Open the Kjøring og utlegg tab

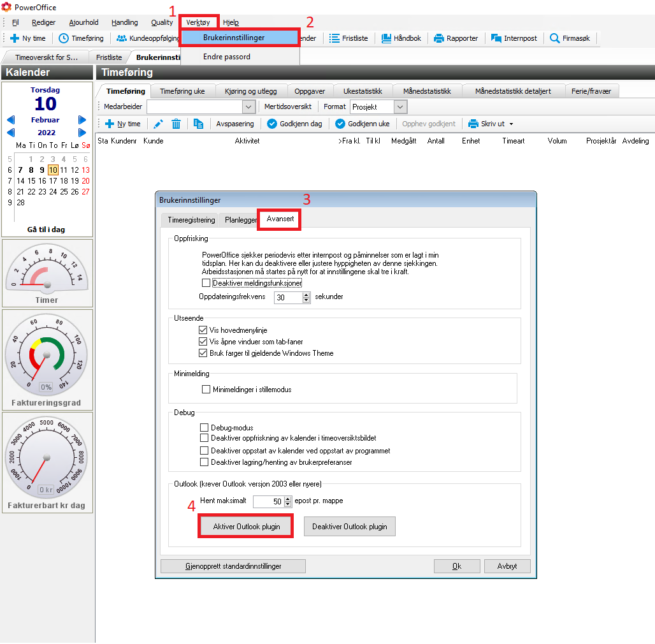coord(251,91)
